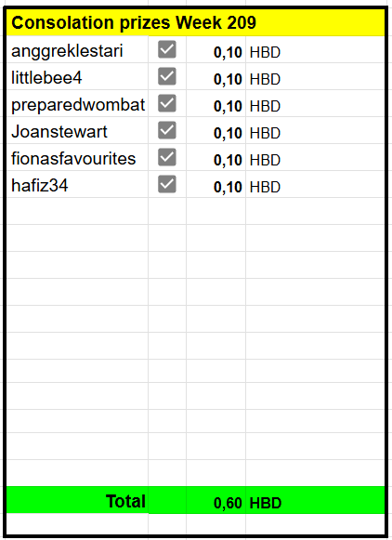Select the anggreklestari name cell
Screen dimensions: 392x540
(77, 49)
